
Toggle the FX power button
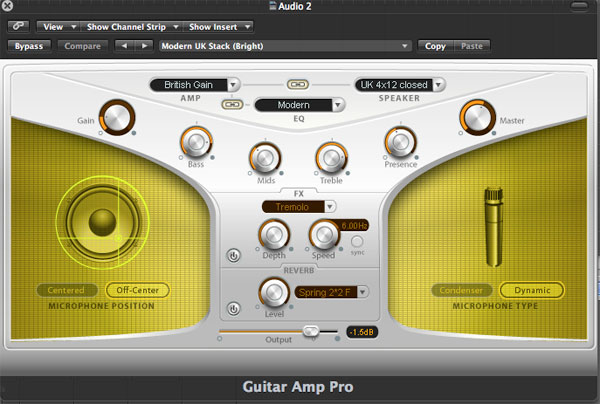[233, 256]
